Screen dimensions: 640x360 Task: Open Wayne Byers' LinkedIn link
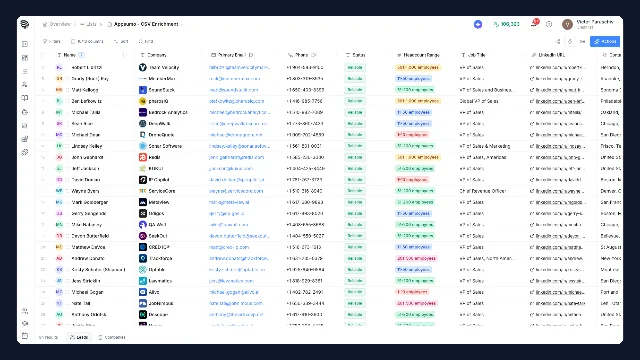(x=560, y=191)
